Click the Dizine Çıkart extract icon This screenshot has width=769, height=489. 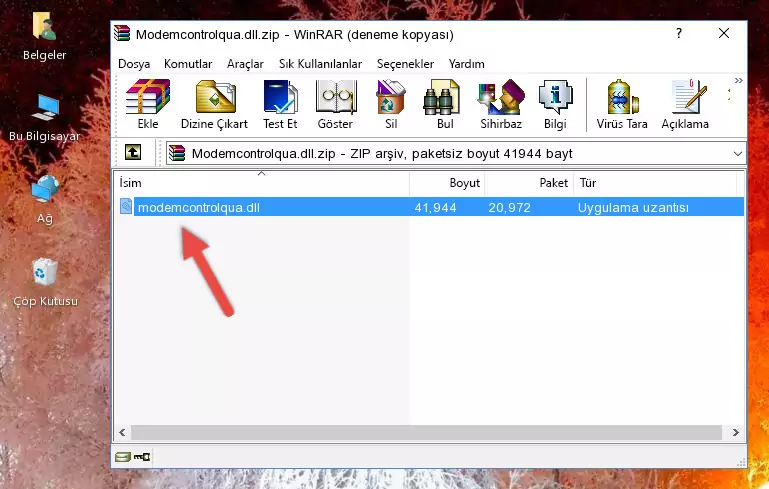click(215, 97)
